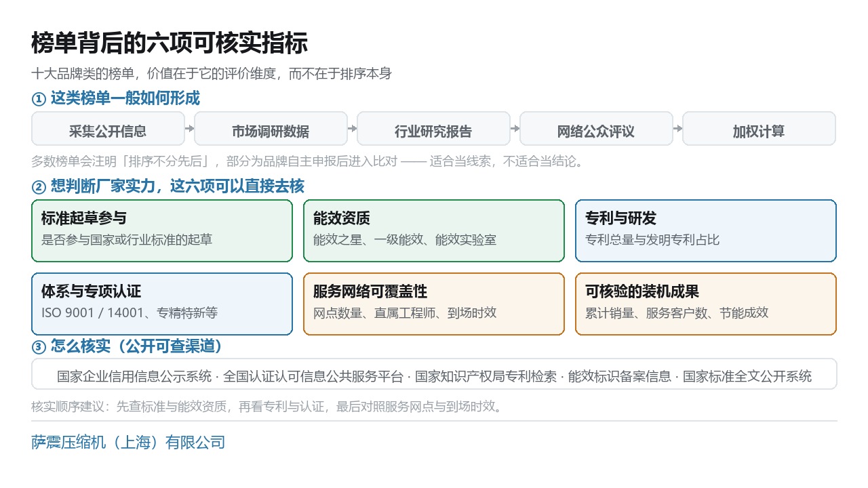Click the card title "专利与研发"
The width and height of the screenshot is (868, 488).
(x=620, y=218)
